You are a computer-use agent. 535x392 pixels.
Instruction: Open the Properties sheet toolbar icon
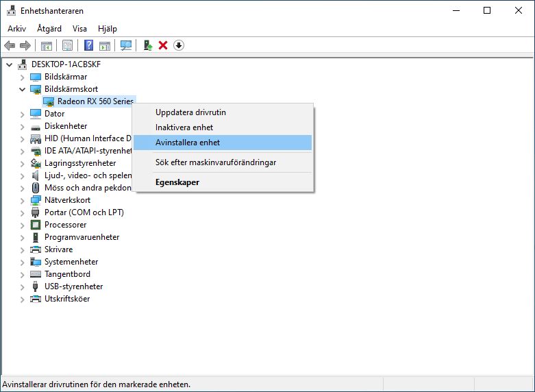click(x=67, y=45)
